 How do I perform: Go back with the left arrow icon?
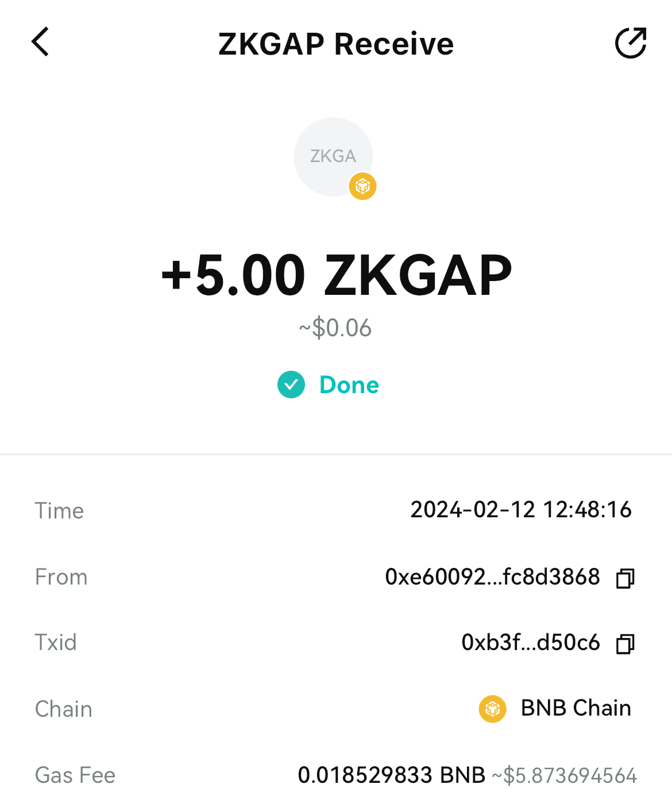click(x=40, y=42)
